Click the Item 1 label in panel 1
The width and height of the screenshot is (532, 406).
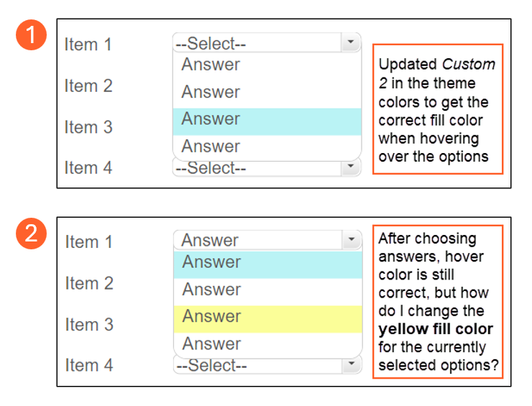88,45
